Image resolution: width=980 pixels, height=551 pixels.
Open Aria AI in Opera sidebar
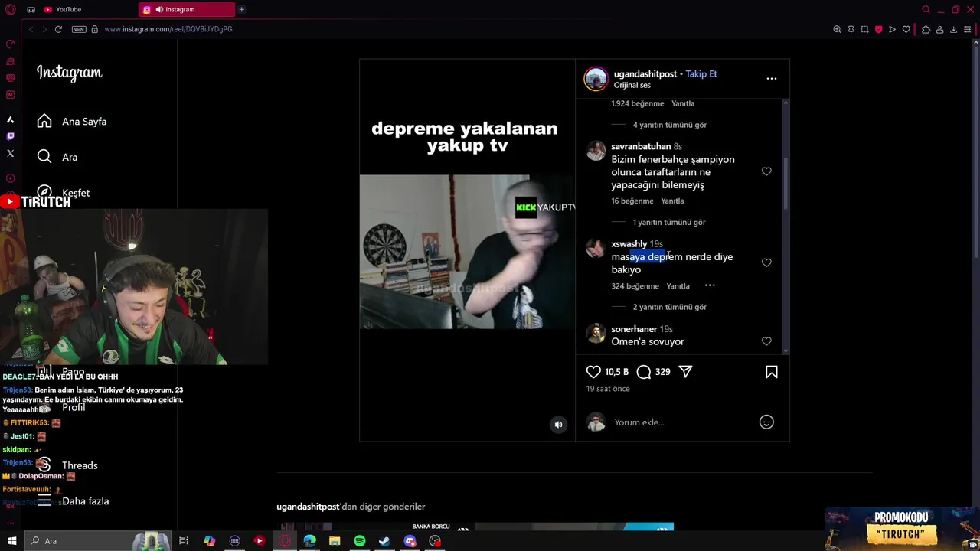click(x=11, y=119)
